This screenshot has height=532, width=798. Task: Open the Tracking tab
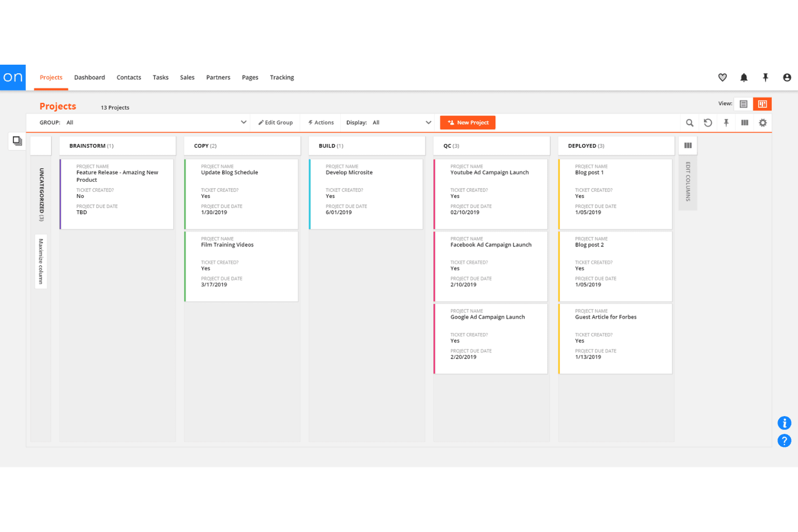282,78
